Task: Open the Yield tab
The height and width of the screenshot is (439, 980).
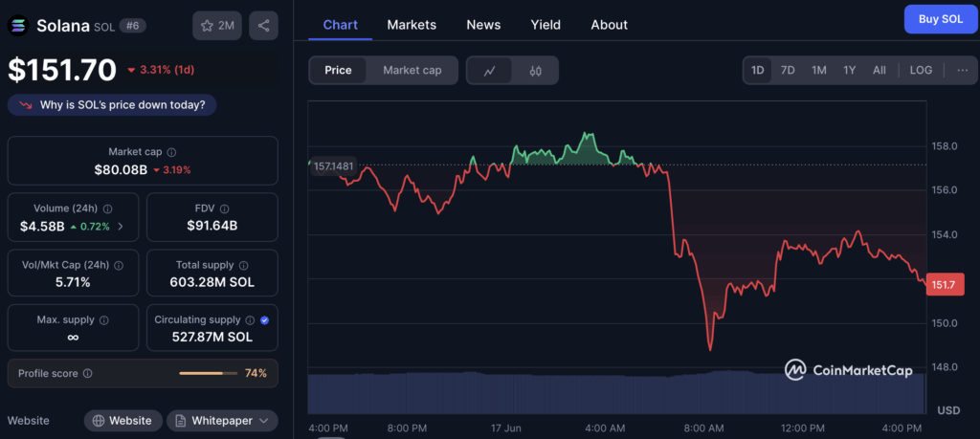Action: (546, 25)
